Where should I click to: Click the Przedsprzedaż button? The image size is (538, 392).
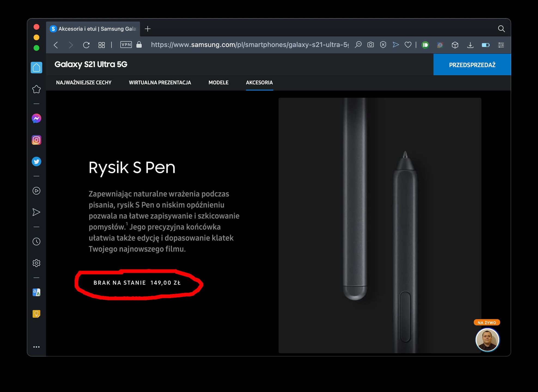tap(472, 65)
